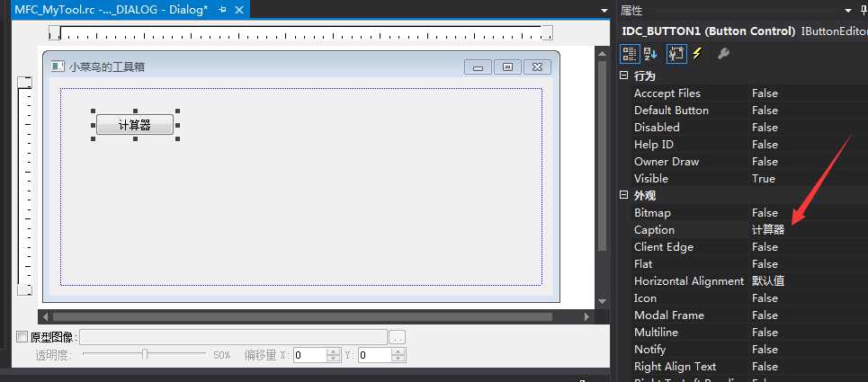Enable the 原型图像 checkbox

pos(22,337)
